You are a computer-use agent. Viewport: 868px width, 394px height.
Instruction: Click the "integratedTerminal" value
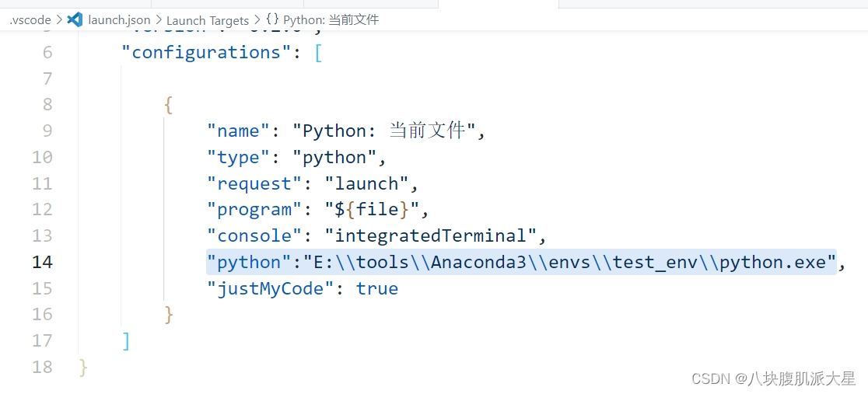click(431, 235)
